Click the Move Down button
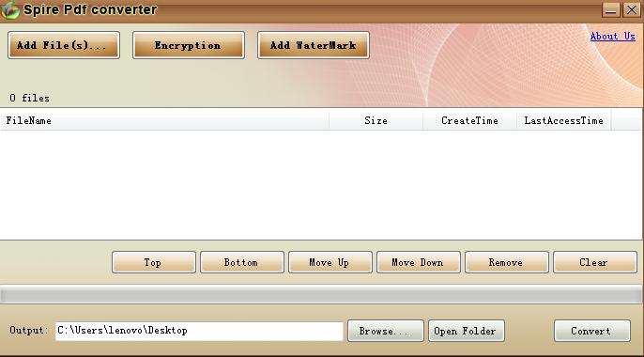Viewport: 644px width, 357px height. click(x=419, y=262)
